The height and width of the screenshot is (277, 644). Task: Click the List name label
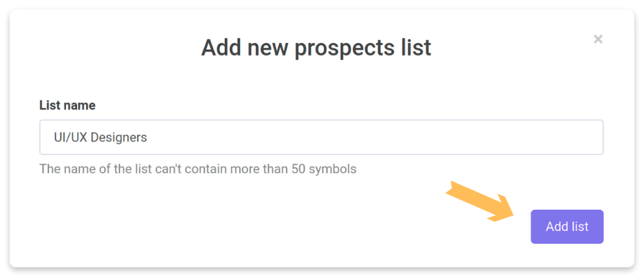[x=67, y=106]
